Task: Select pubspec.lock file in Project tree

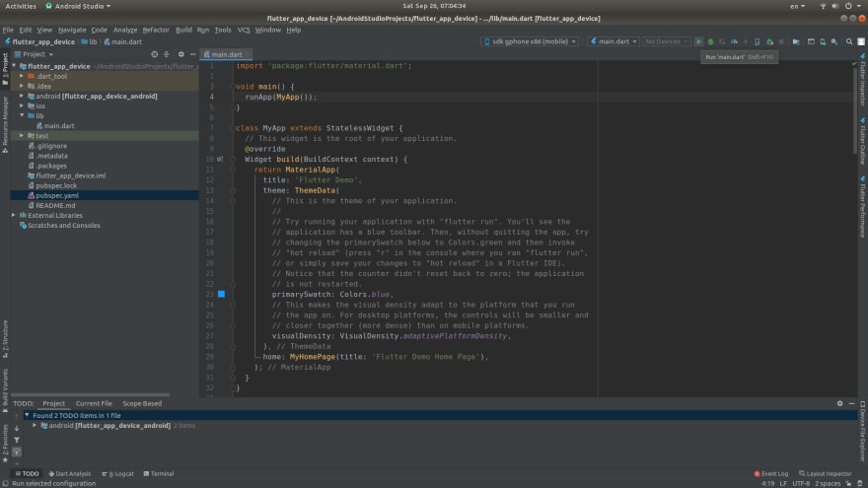Action: (x=56, y=186)
